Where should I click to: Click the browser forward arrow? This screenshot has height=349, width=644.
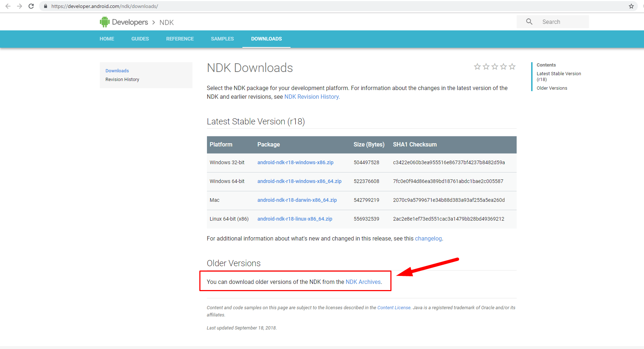[20, 6]
